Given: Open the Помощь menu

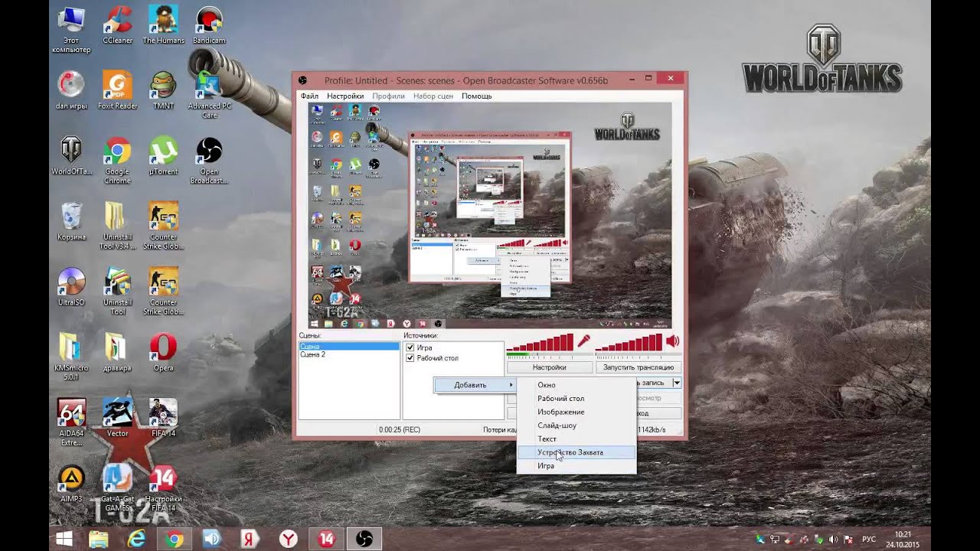Looking at the screenshot, I should pos(476,96).
